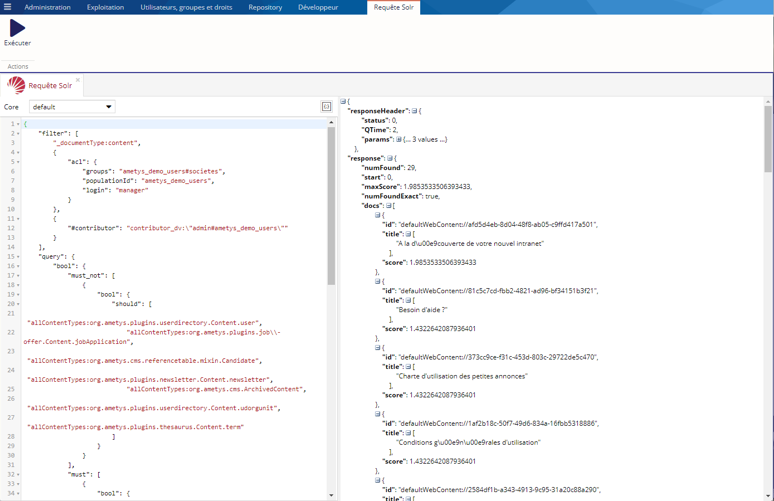This screenshot has width=774, height=501.
Task: Collapse the response node
Action: 389,158
